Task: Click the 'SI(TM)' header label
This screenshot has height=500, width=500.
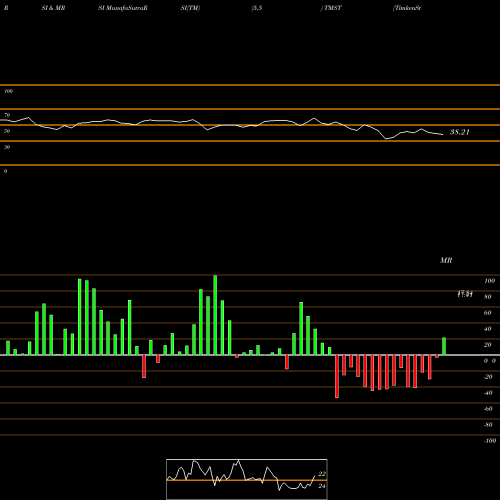Action: 190,8
